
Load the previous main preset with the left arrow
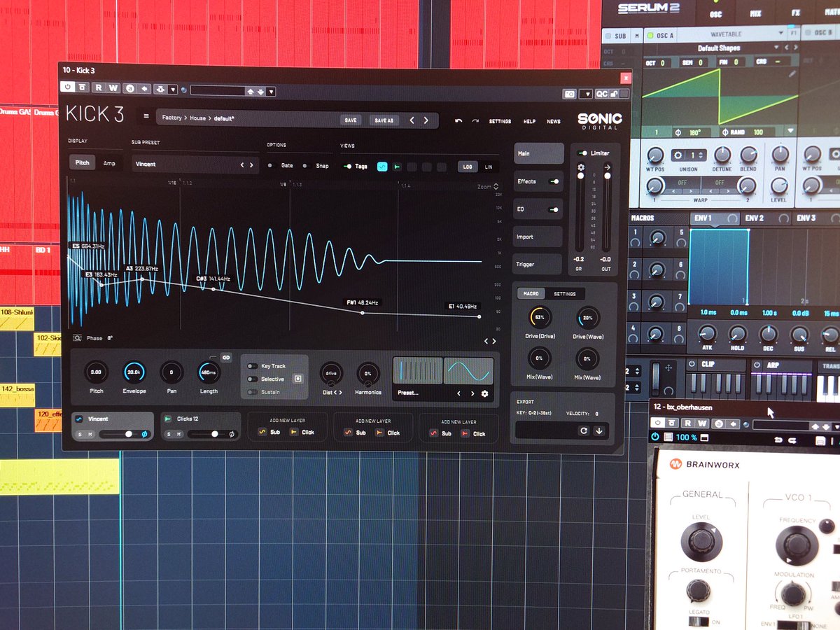(x=412, y=120)
